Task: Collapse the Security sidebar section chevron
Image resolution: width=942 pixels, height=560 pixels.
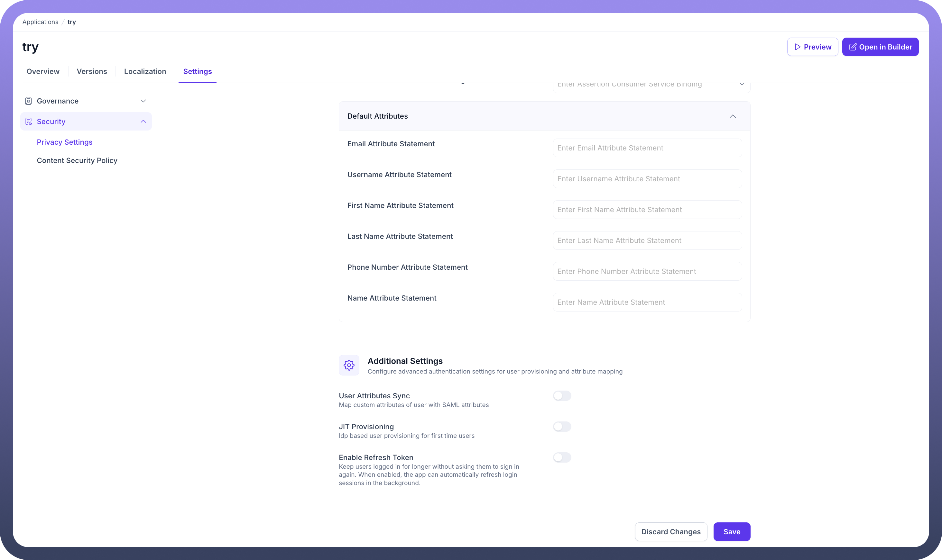Action: coord(143,122)
